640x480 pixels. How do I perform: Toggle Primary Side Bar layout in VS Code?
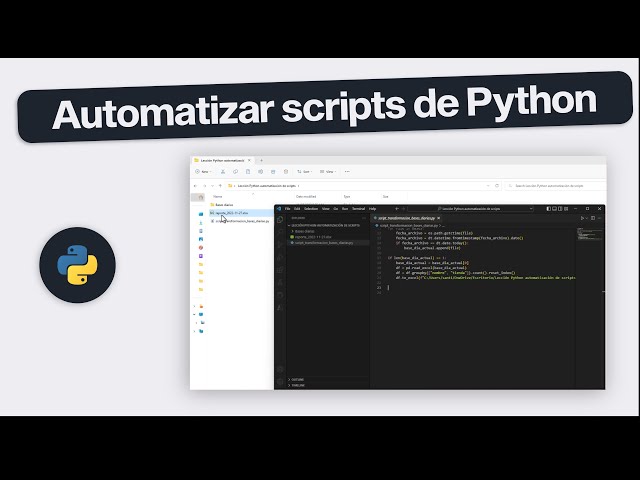(549, 209)
